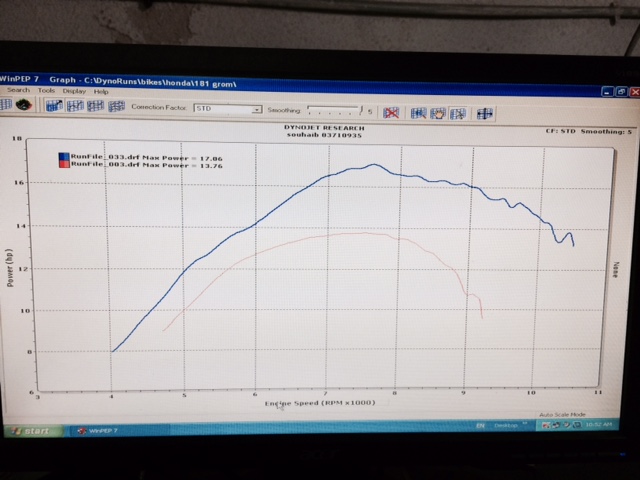Open the Correction Factor STD dropdown

point(228,109)
